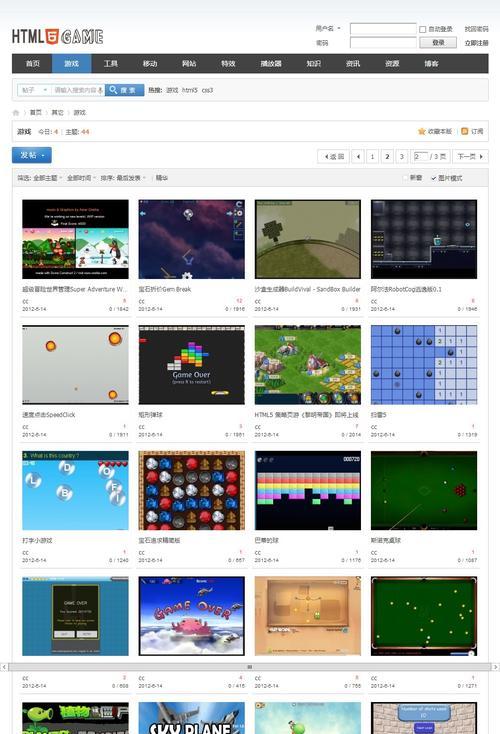
Task: Focus the username input field
Action: [383, 29]
